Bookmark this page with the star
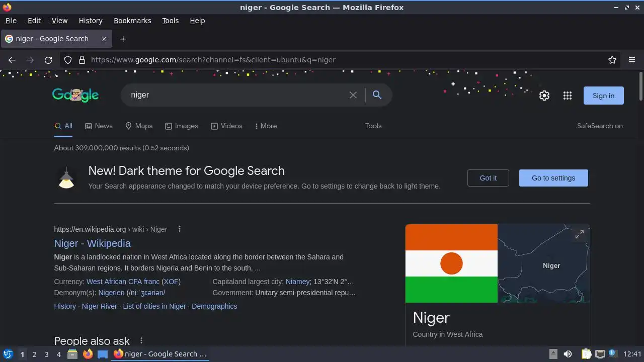This screenshot has width=644, height=362. coord(612,60)
